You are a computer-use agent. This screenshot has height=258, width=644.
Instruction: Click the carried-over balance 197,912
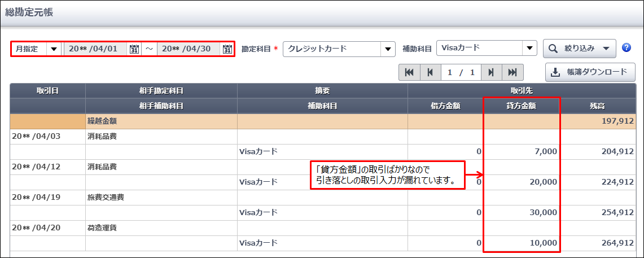pos(617,121)
